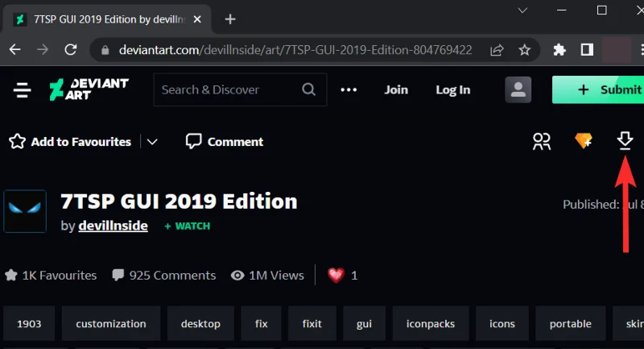Select the fixit tag
This screenshot has height=349, width=644.
[x=312, y=323]
